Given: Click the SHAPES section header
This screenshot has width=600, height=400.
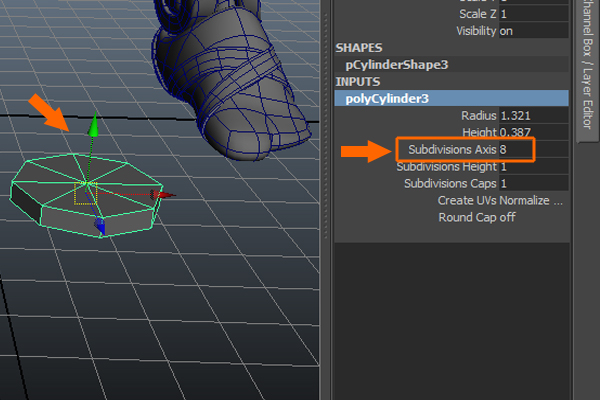Looking at the screenshot, I should 359,48.
